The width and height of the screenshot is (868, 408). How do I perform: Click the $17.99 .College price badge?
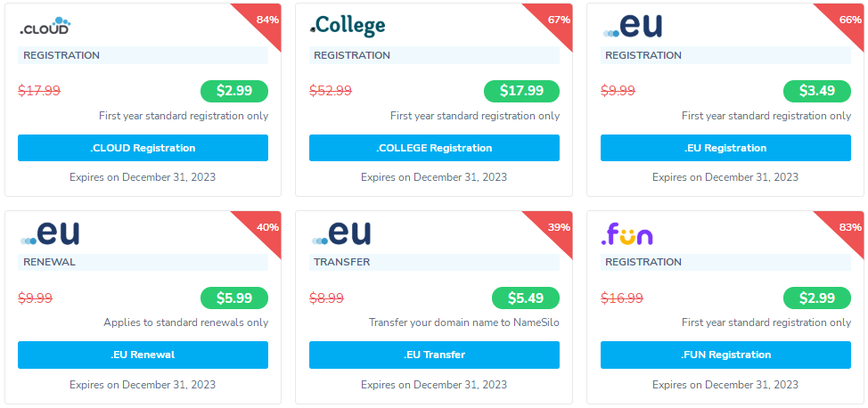coord(521,91)
